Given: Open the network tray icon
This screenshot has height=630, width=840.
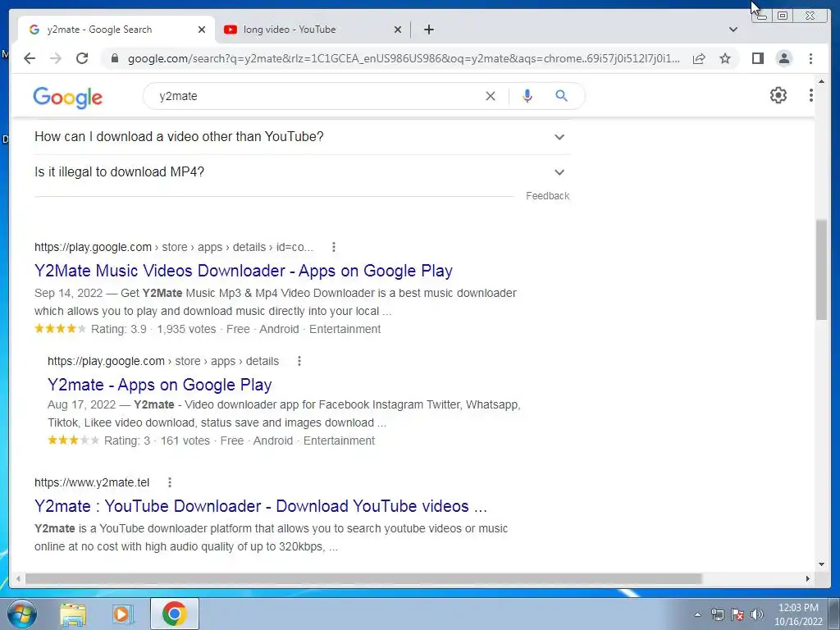Looking at the screenshot, I should click(x=717, y=614).
